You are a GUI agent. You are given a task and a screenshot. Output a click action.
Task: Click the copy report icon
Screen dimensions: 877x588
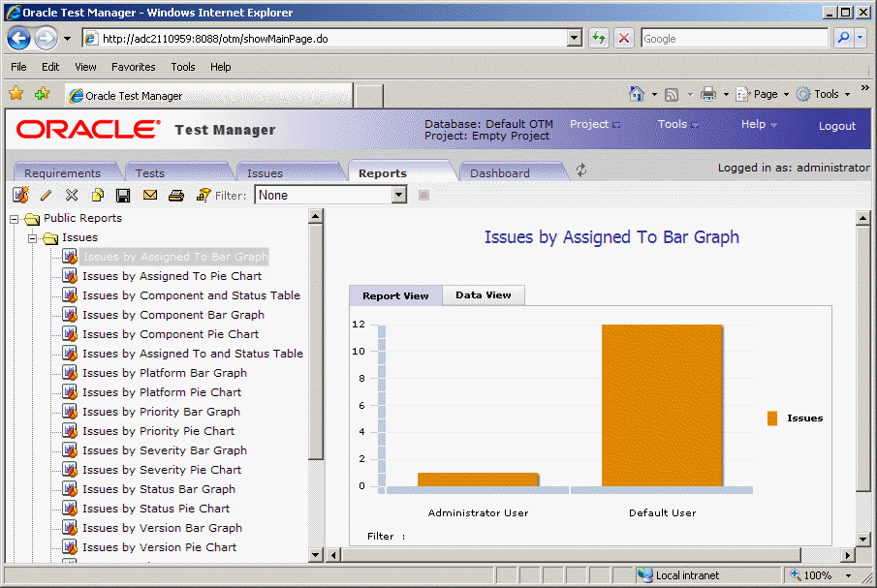[x=97, y=195]
